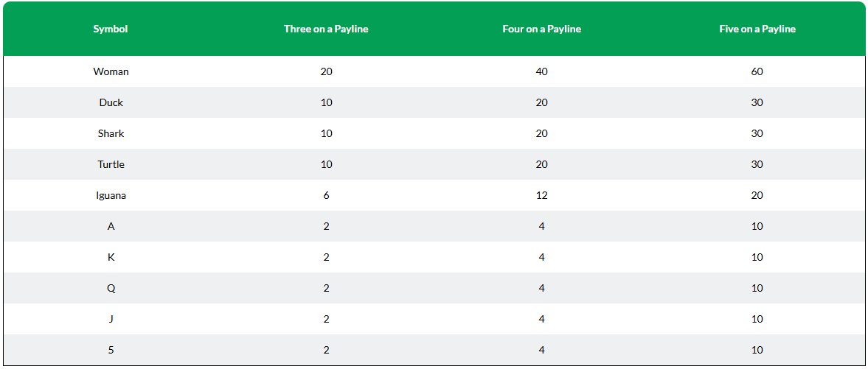Click the J symbol cell
The image size is (868, 369).
click(111, 319)
